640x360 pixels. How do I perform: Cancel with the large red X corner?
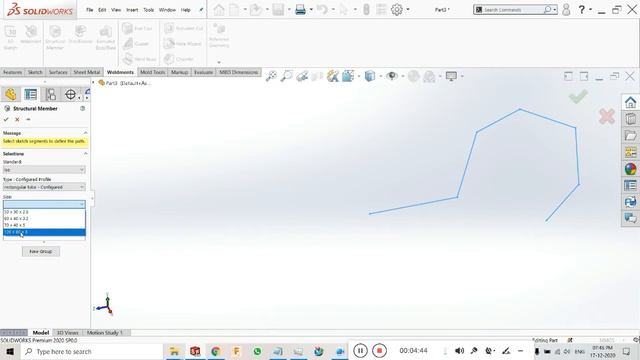(x=607, y=116)
